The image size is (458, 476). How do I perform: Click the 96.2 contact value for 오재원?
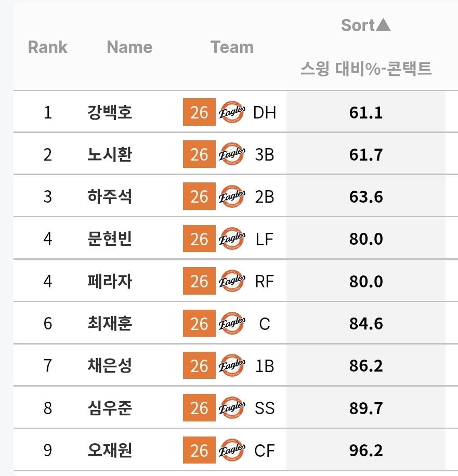(x=366, y=451)
